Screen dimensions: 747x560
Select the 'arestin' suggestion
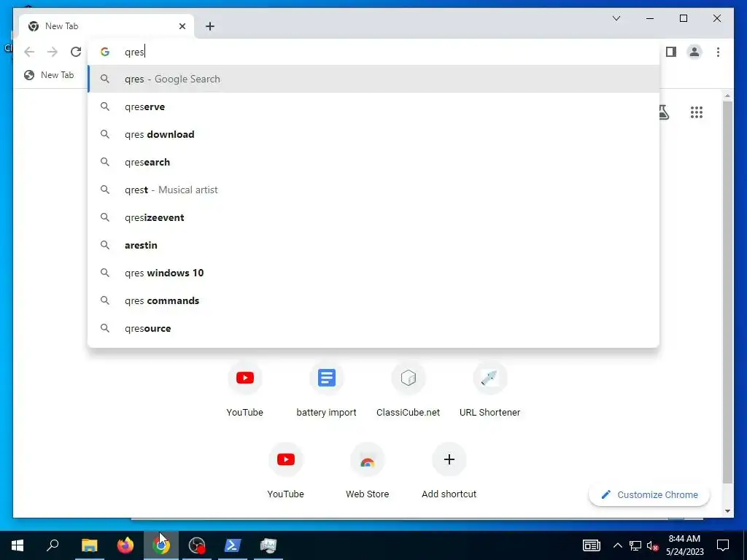point(374,245)
